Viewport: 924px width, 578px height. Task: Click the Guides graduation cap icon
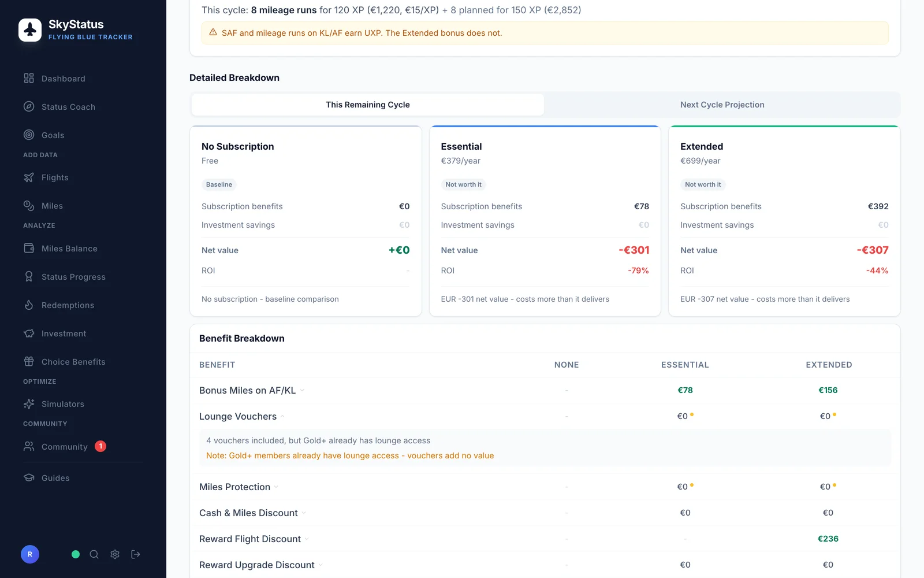coord(29,478)
